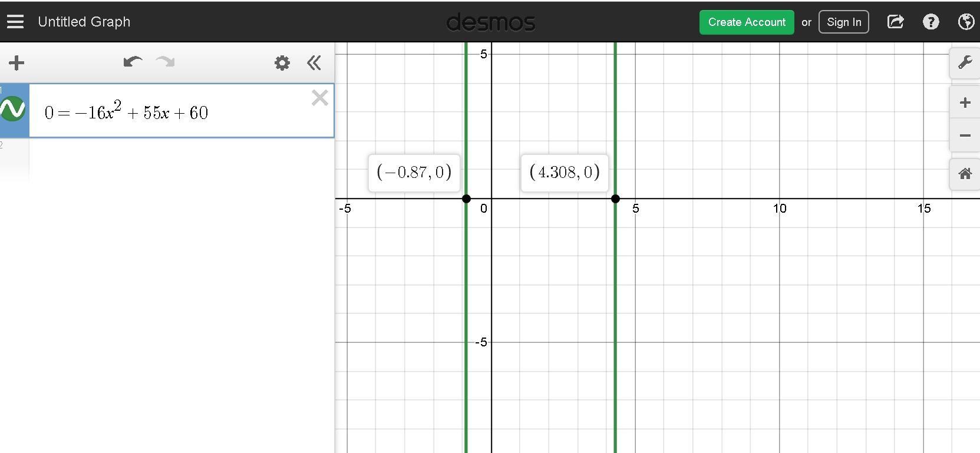Open the Language globe icon

(966, 22)
